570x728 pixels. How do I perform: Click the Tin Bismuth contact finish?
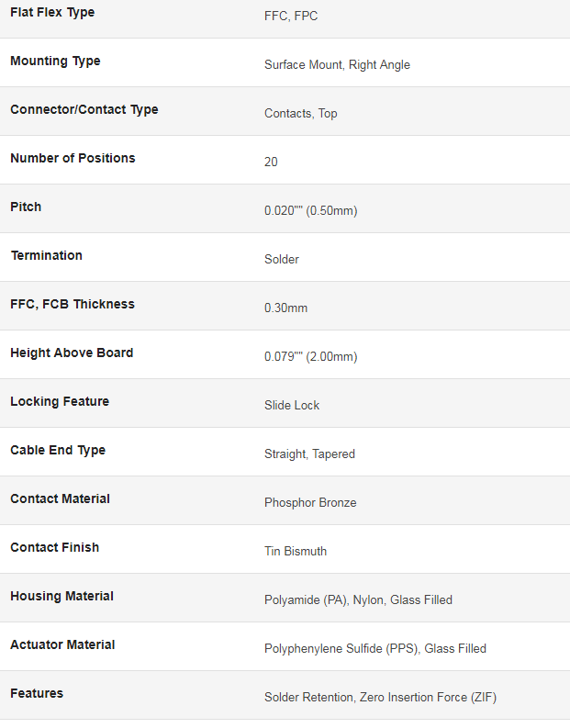(x=296, y=552)
